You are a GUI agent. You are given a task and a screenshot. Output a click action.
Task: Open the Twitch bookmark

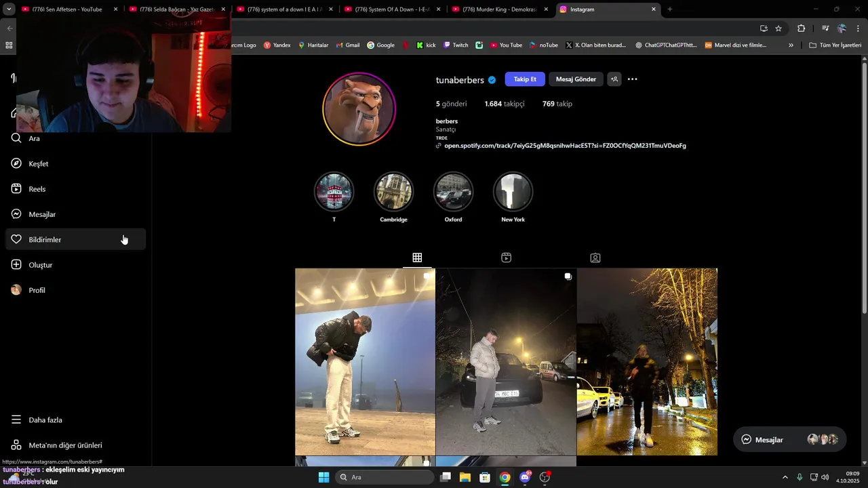pos(456,45)
